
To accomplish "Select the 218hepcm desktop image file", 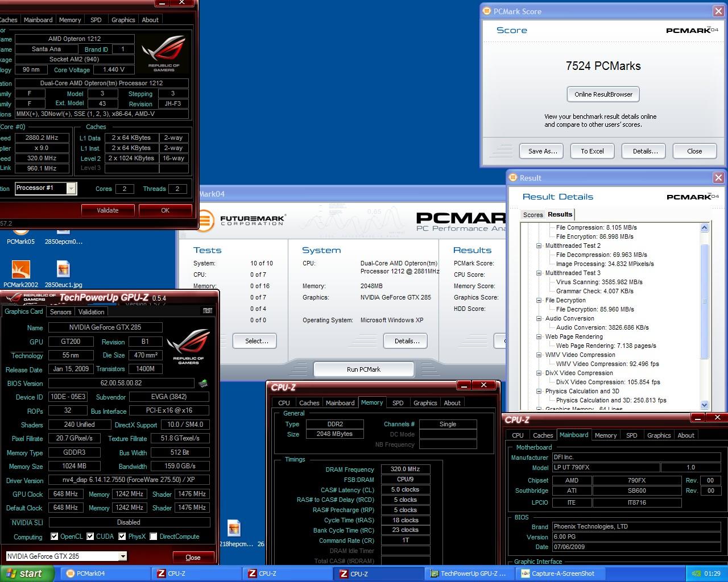I will (235, 534).
